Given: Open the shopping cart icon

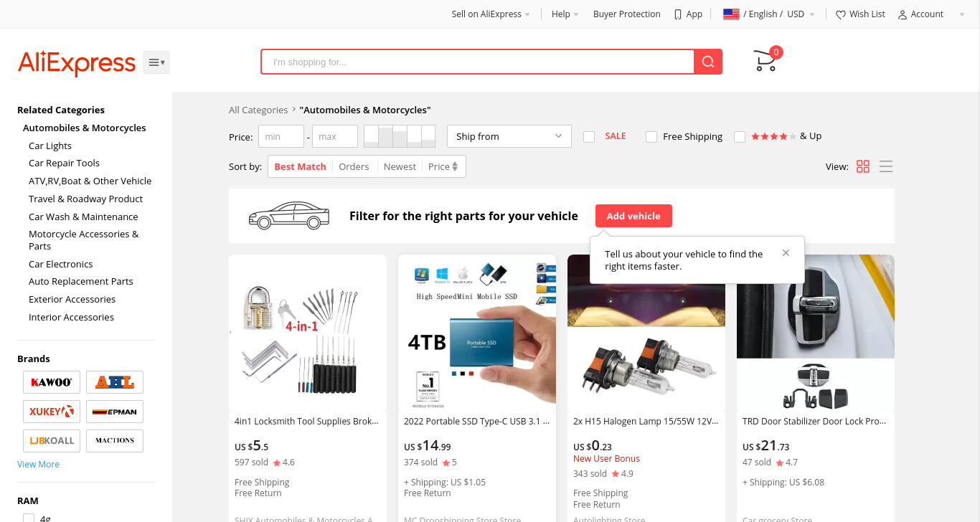Looking at the screenshot, I should coord(765,61).
